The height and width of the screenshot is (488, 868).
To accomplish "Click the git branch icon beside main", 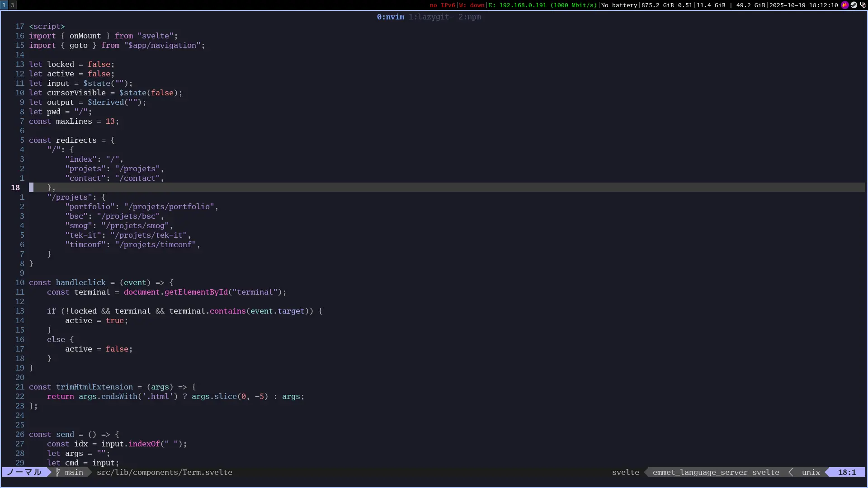I will pos(58,472).
